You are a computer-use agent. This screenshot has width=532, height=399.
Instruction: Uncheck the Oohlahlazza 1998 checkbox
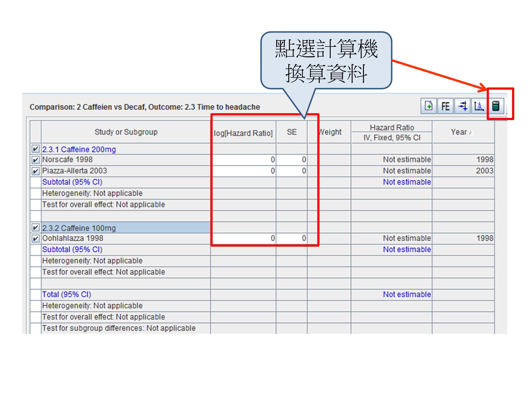[x=35, y=238]
